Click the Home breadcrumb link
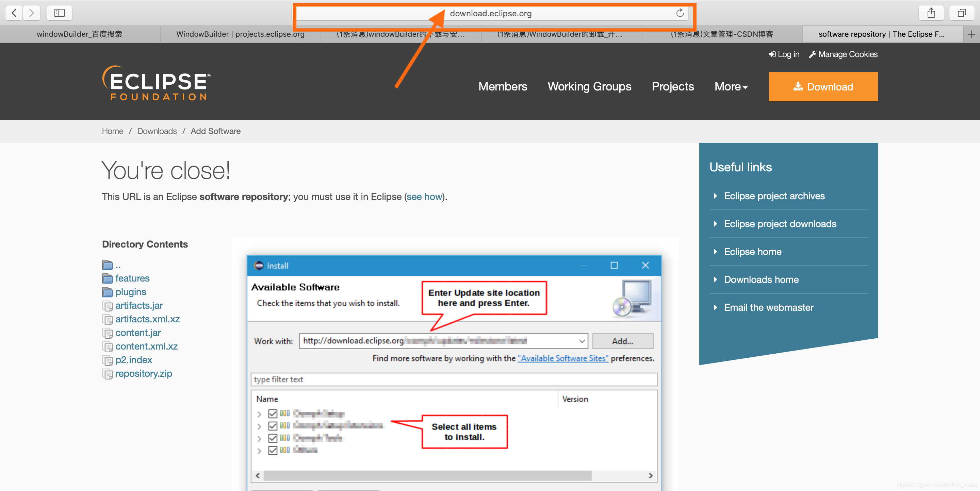The width and height of the screenshot is (980, 491). [113, 131]
